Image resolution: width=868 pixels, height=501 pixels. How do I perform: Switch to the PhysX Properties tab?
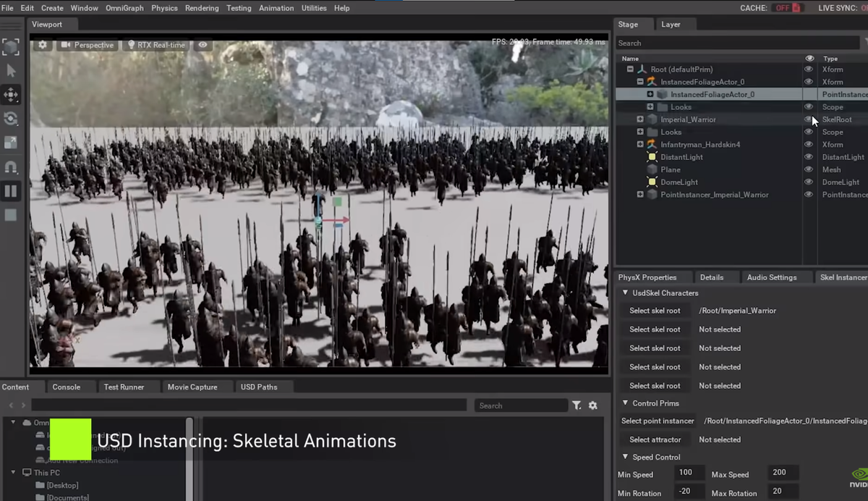click(647, 277)
